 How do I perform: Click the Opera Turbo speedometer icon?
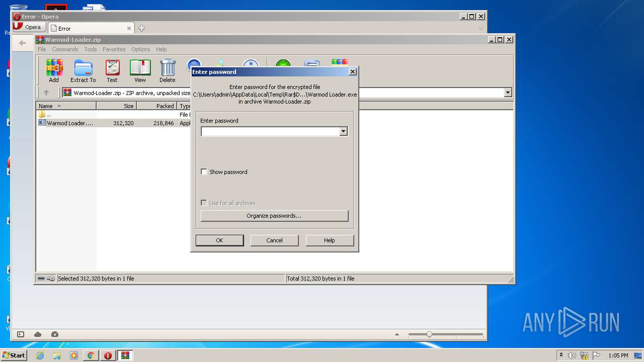(x=55, y=334)
